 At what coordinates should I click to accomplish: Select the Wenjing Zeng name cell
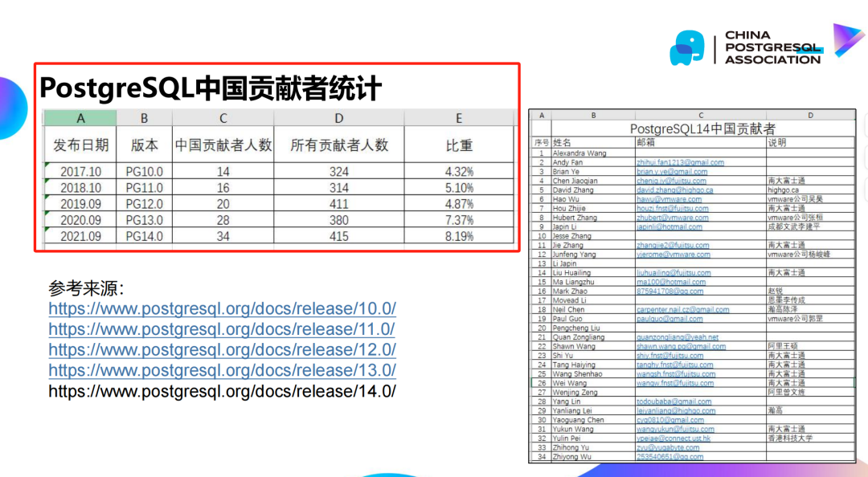tap(593, 393)
